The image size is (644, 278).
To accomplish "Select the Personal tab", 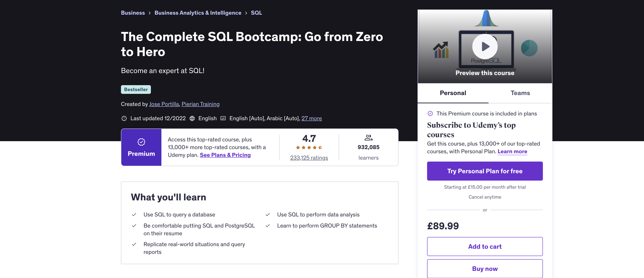I will [453, 93].
